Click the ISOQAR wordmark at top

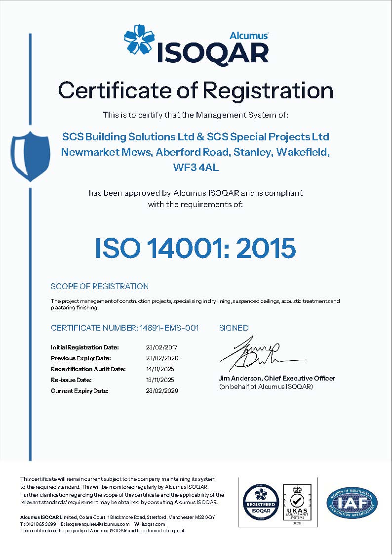213,53
